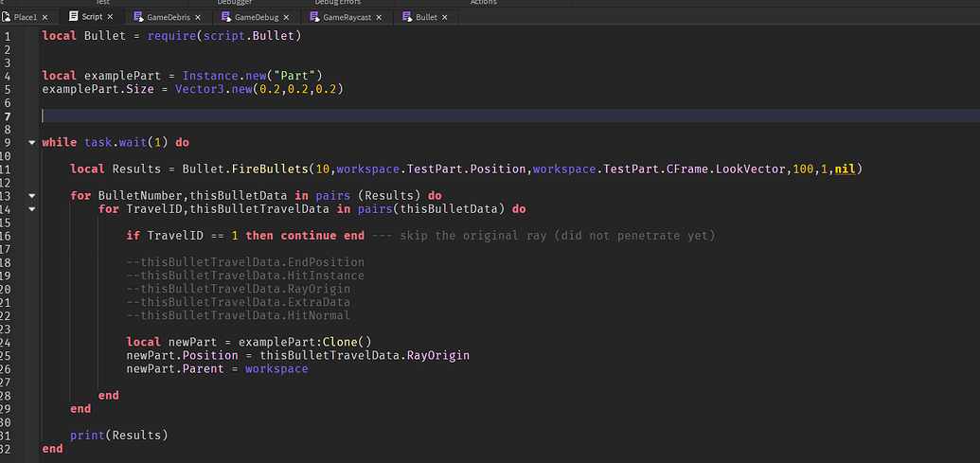
Task: Close the GameDebug tab
Action: pyautogui.click(x=286, y=17)
